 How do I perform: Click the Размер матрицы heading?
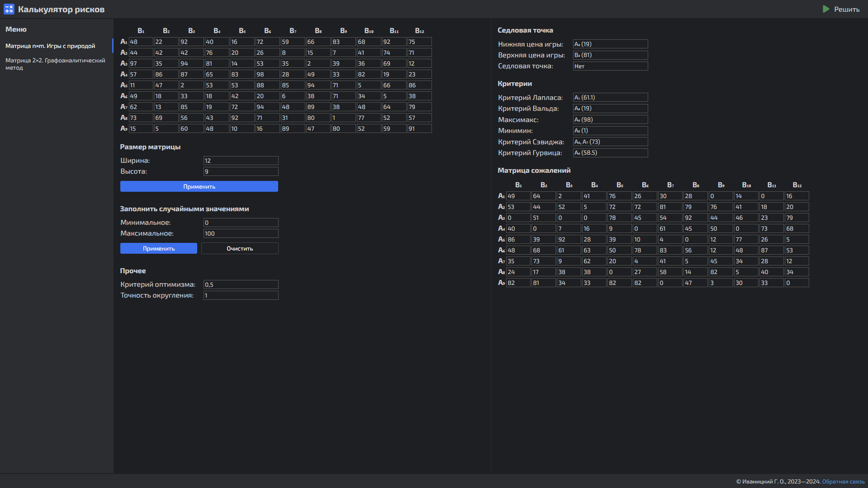point(150,147)
